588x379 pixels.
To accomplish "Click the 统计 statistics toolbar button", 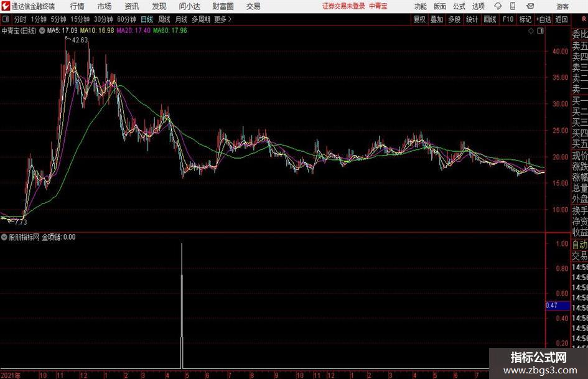I will point(472,19).
